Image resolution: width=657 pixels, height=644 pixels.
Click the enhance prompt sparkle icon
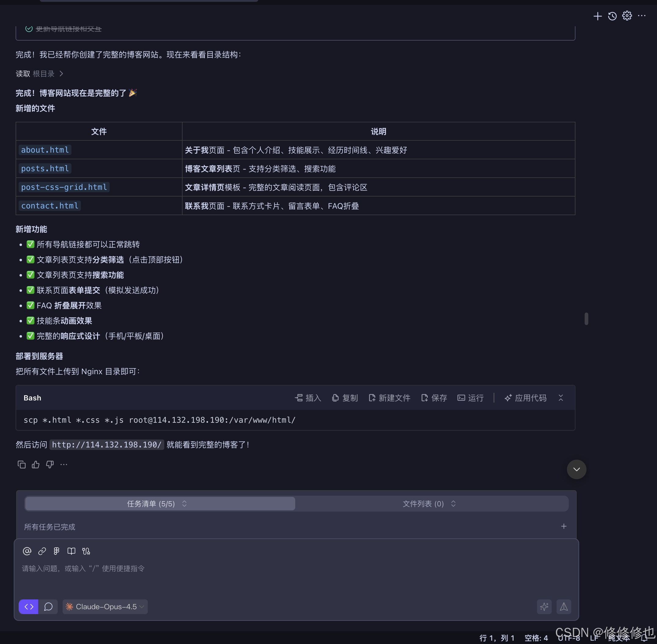[x=544, y=606]
